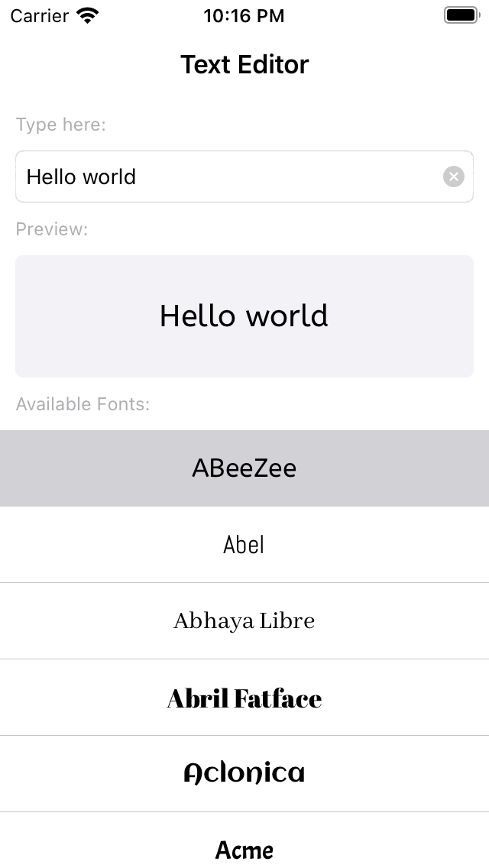Tap the battery indicator in the status bar
The height and width of the screenshot is (868, 489).
461,15
